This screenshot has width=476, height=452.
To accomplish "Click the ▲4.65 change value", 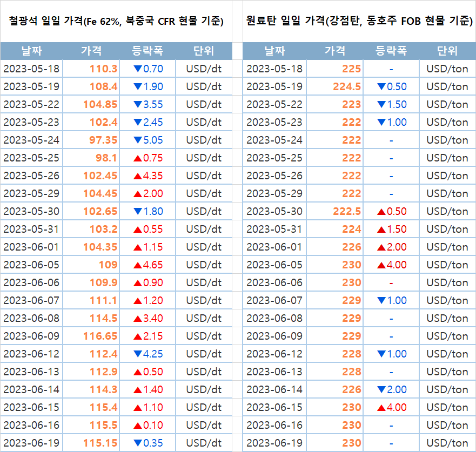I will tap(148, 265).
